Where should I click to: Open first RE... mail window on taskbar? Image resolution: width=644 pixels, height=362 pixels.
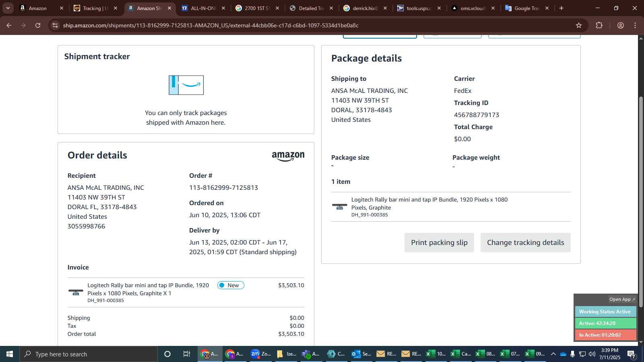(386, 354)
